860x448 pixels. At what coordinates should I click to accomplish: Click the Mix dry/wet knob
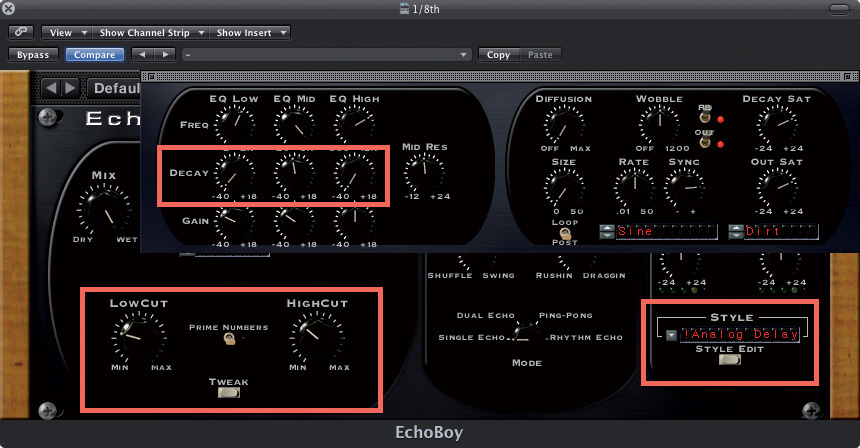coord(104,209)
